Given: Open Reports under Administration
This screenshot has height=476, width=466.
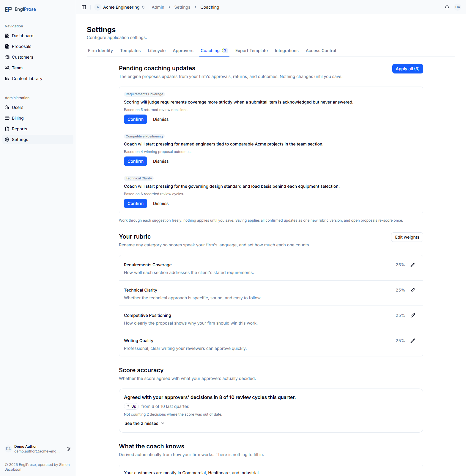Looking at the screenshot, I should click(38, 129).
